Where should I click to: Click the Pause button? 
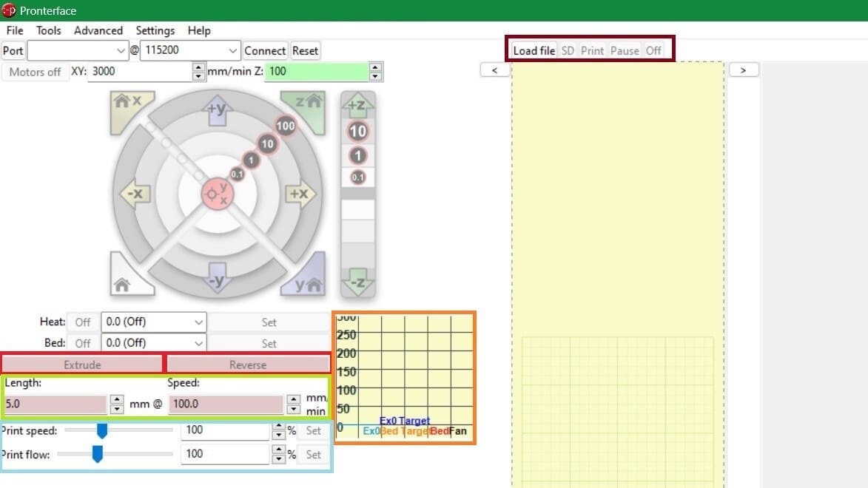(x=625, y=50)
